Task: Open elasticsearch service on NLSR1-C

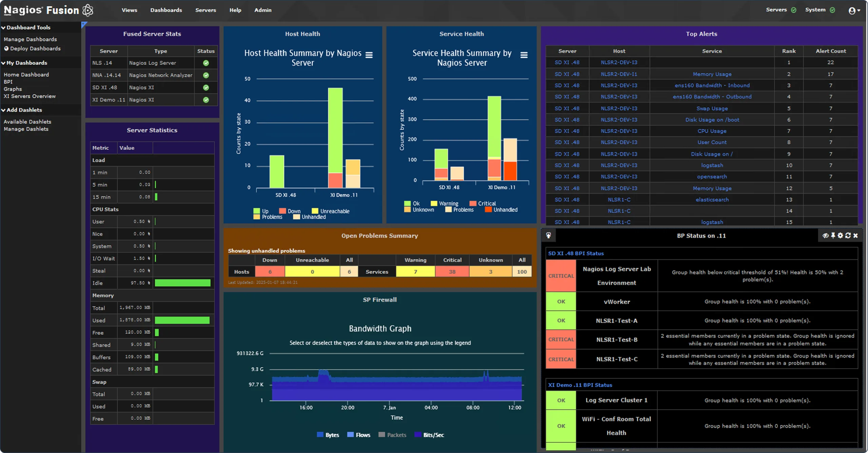Action: coord(712,200)
